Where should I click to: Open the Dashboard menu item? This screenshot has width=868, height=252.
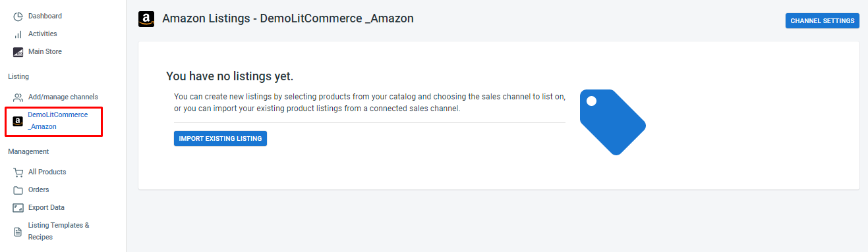(x=45, y=16)
